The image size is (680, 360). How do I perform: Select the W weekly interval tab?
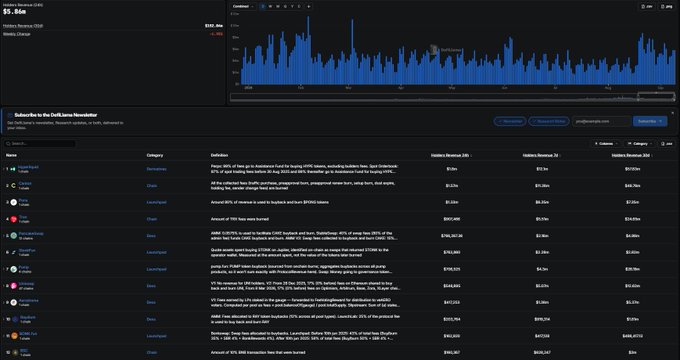coord(271,7)
